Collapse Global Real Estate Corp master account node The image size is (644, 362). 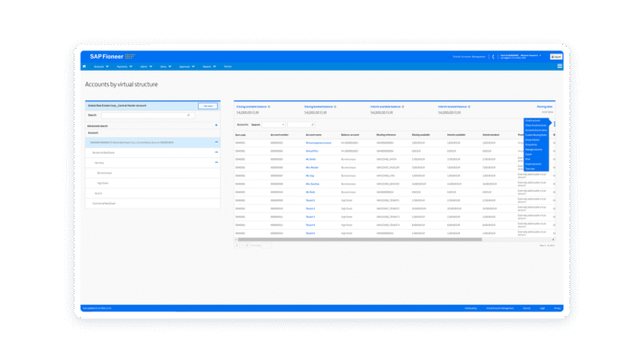(216, 141)
